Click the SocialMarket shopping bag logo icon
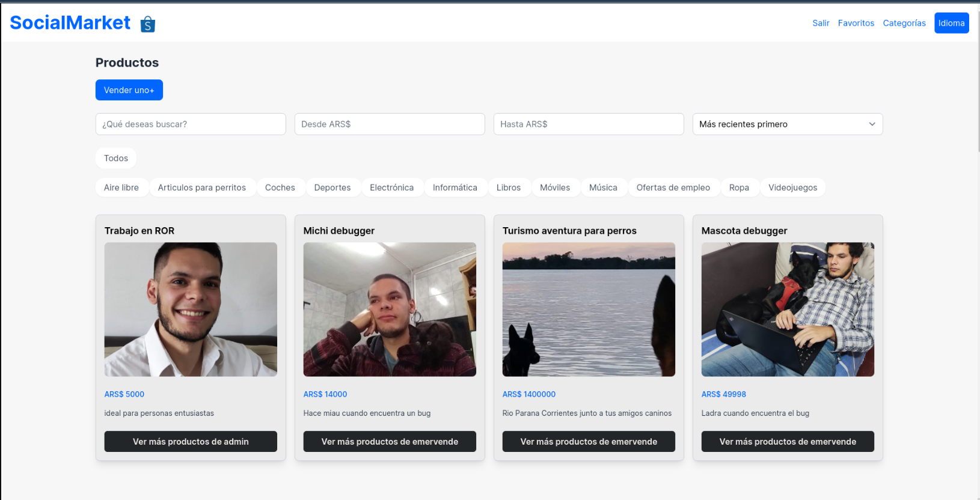980x500 pixels. [147, 24]
